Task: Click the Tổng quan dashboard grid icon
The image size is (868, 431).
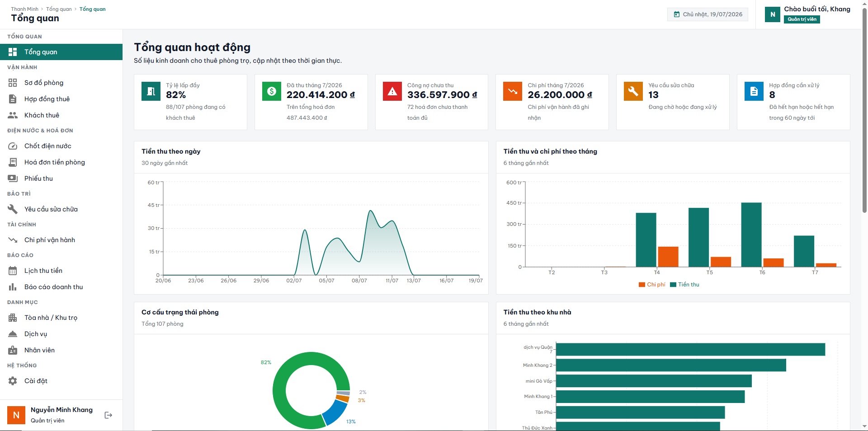Action: point(13,52)
